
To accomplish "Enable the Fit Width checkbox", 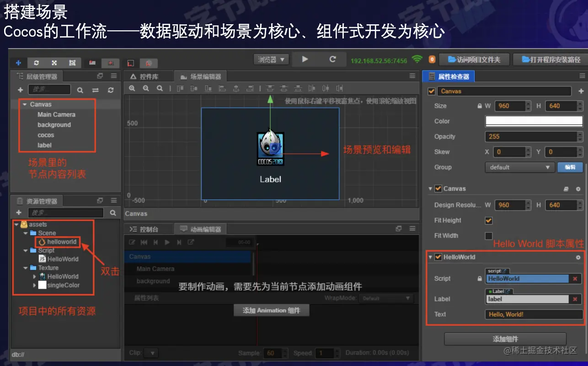I will [489, 236].
